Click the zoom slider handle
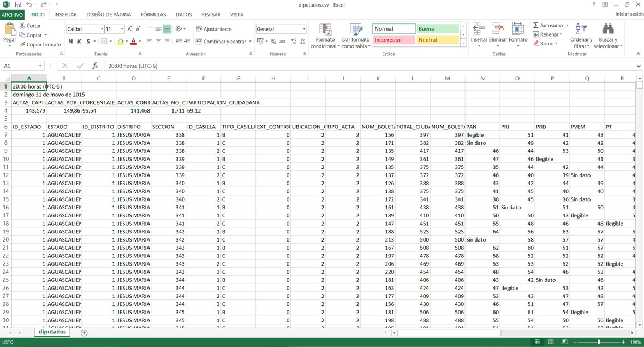Viewport: 644px width, 347px height. [x=599, y=342]
